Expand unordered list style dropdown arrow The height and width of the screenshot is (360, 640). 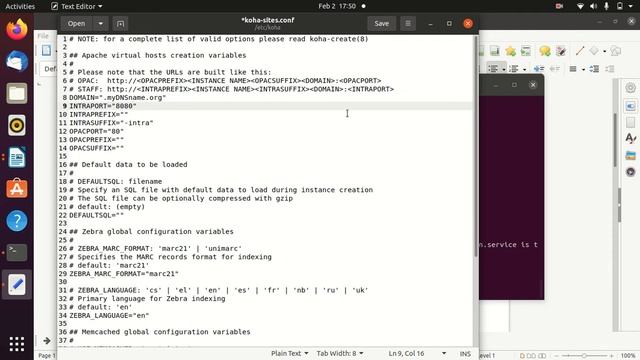(x=504, y=69)
